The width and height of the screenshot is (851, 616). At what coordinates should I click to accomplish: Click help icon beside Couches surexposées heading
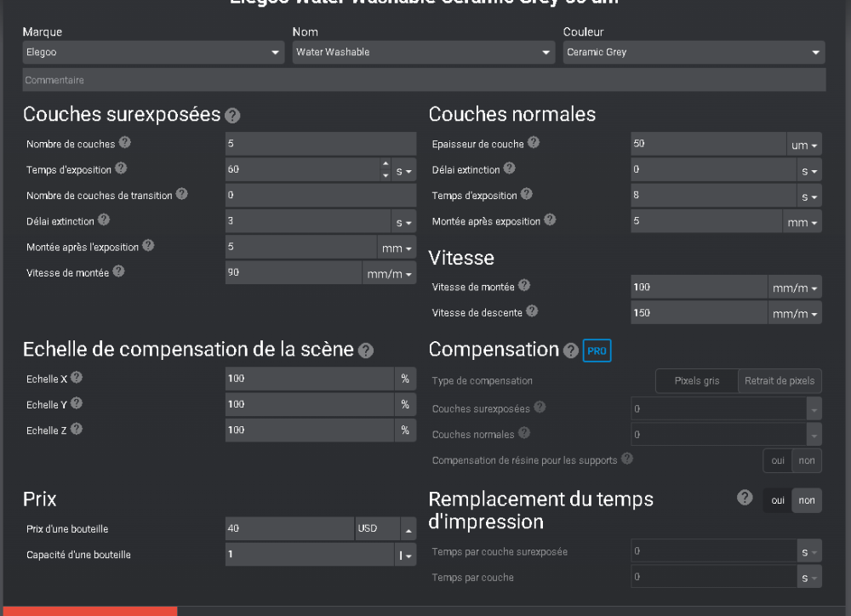coord(232,116)
